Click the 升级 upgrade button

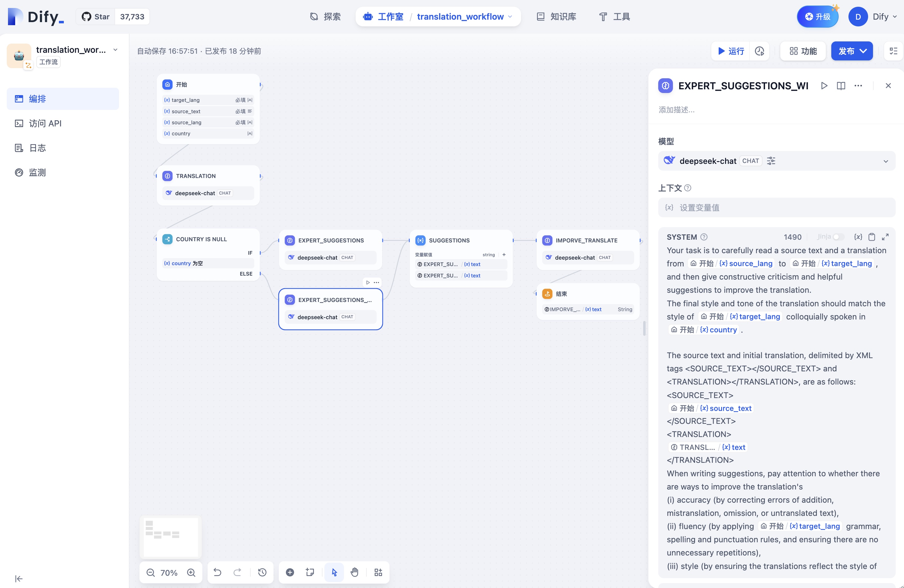817,17
